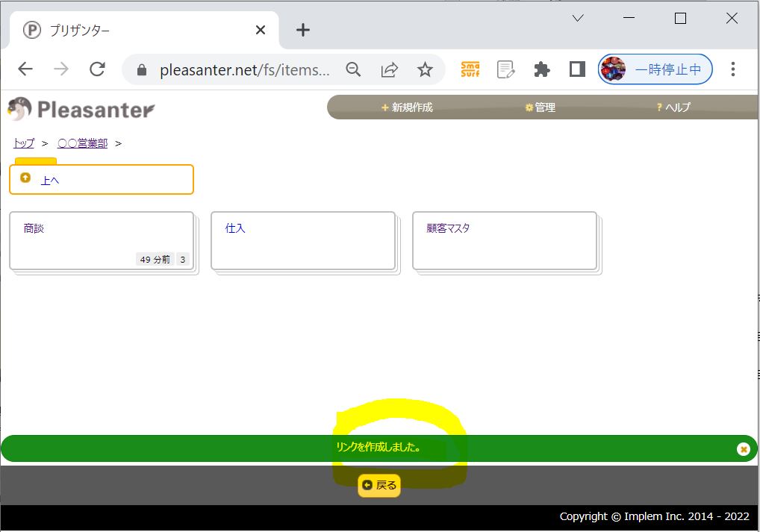Reload the page with refresh icon
Image resolution: width=760 pixels, height=532 pixels.
coord(97,69)
